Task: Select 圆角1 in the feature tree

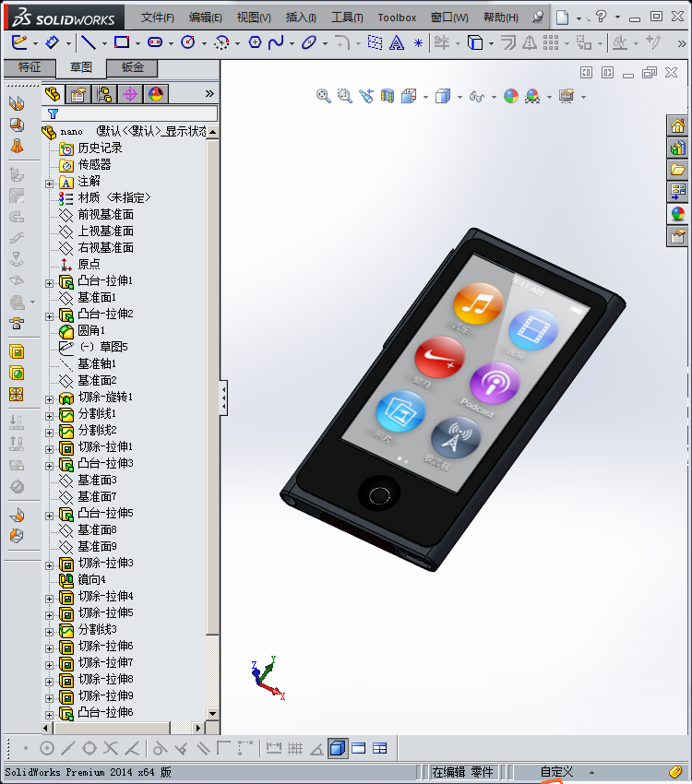Action: coord(91,330)
